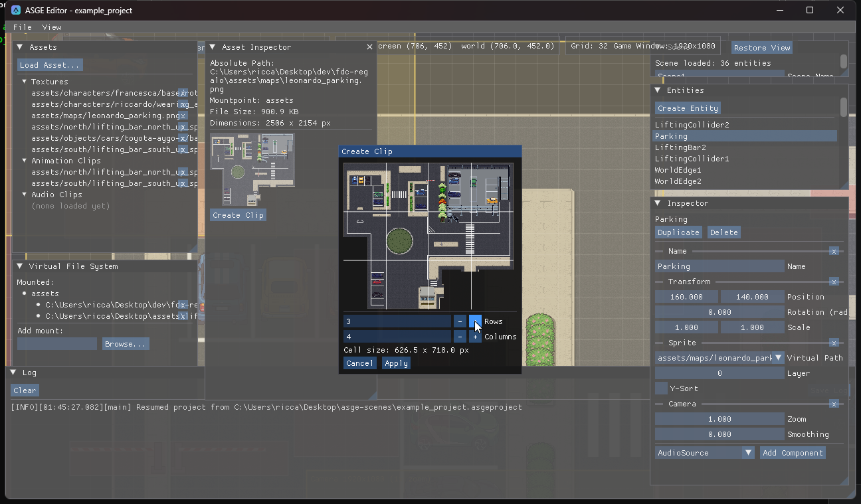Click the parking map thumbnail in Asset Inspector
Screen dimensions: 861x504
(x=252, y=170)
